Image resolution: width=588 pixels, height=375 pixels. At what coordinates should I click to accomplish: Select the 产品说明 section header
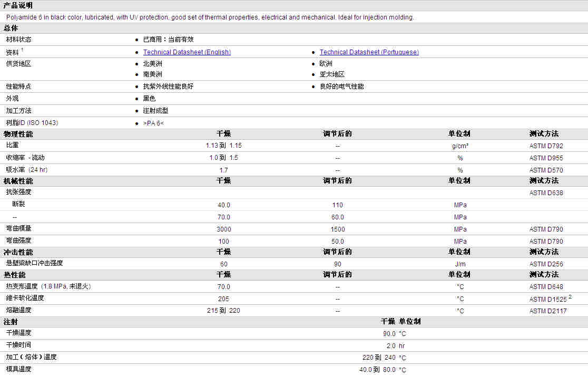coord(18,5)
